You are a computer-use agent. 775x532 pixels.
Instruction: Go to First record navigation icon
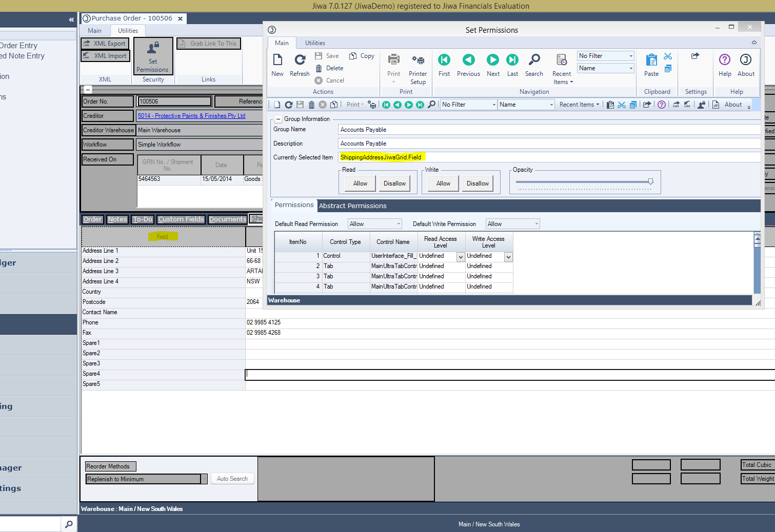pos(444,60)
